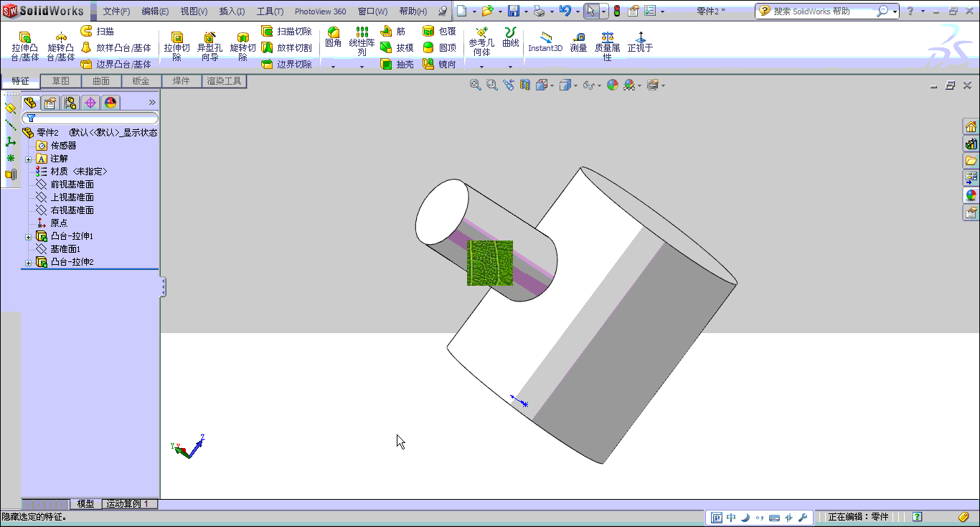Choose the 扫描切除 swept cut tool
980x527 pixels.
point(286,31)
